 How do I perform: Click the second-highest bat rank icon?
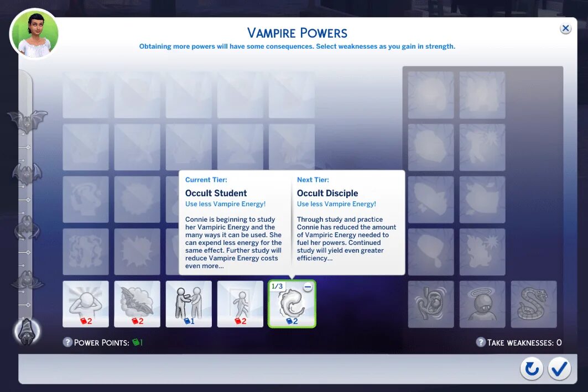click(x=27, y=174)
